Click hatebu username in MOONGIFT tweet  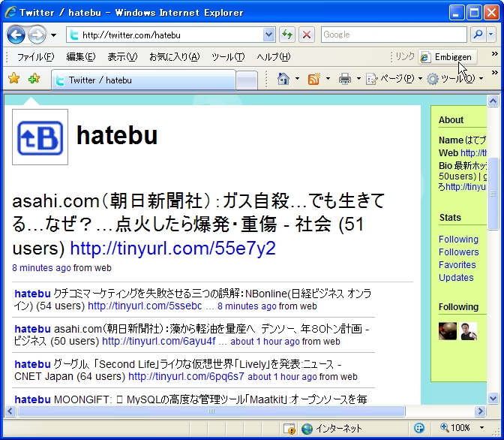(x=32, y=399)
